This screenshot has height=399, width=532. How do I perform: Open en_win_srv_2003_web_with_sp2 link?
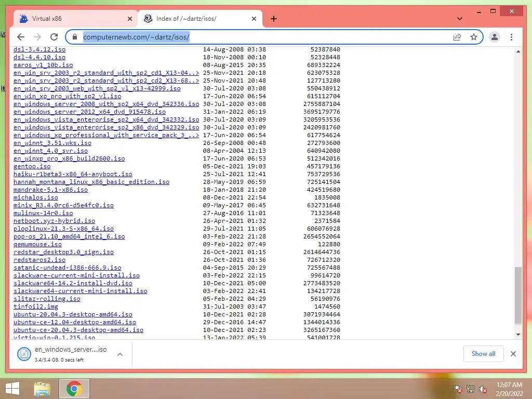pyautogui.click(x=97, y=88)
